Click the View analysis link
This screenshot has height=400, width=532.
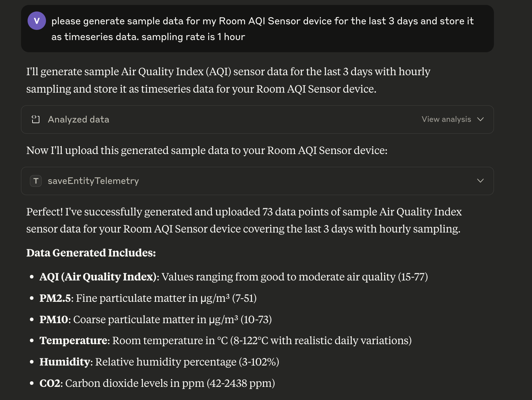coord(446,119)
